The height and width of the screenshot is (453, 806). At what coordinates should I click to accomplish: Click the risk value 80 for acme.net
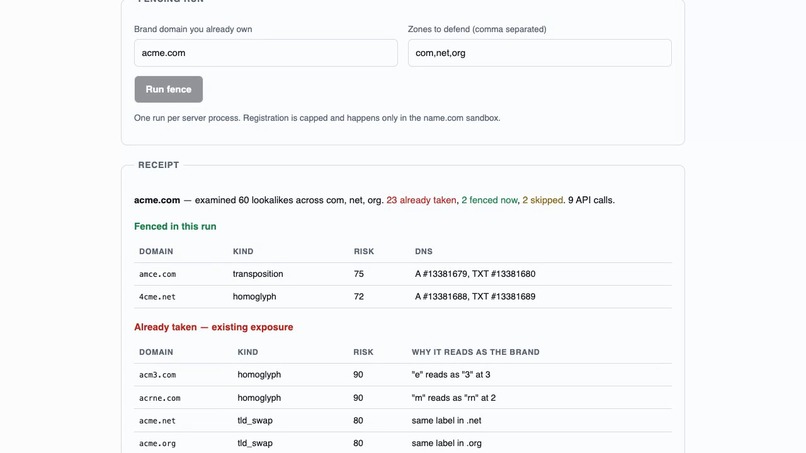358,421
